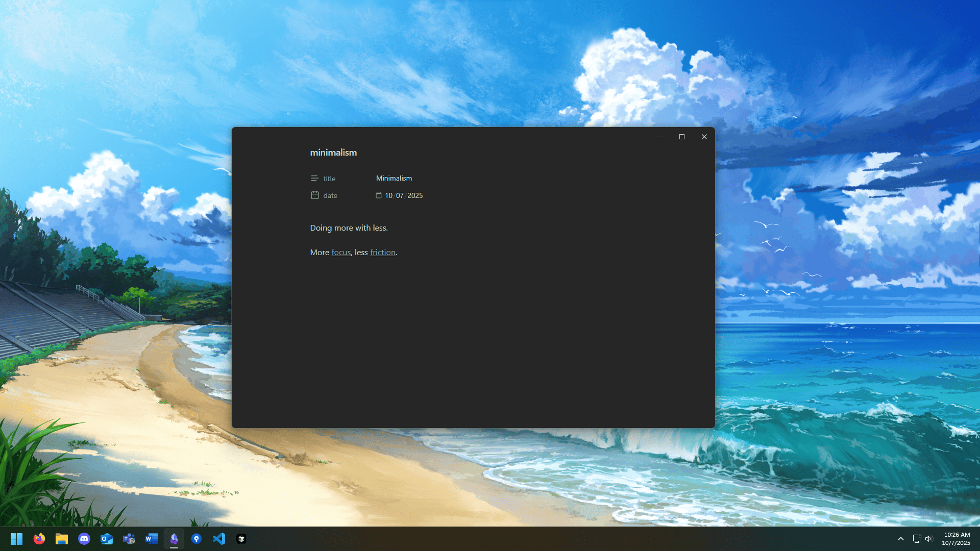Place cursor in 'Doing more with less' line
This screenshot has height=551, width=980.
349,228
